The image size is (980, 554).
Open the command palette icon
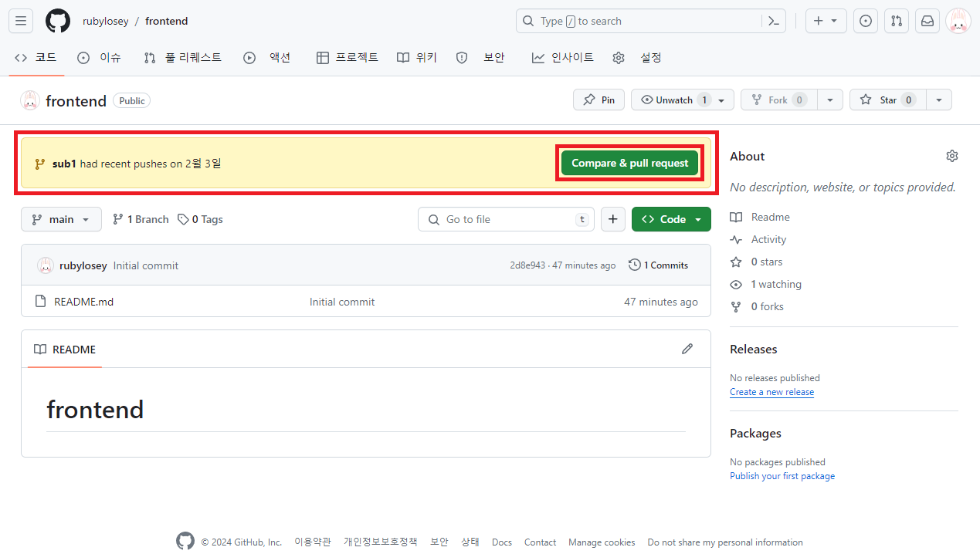point(774,21)
